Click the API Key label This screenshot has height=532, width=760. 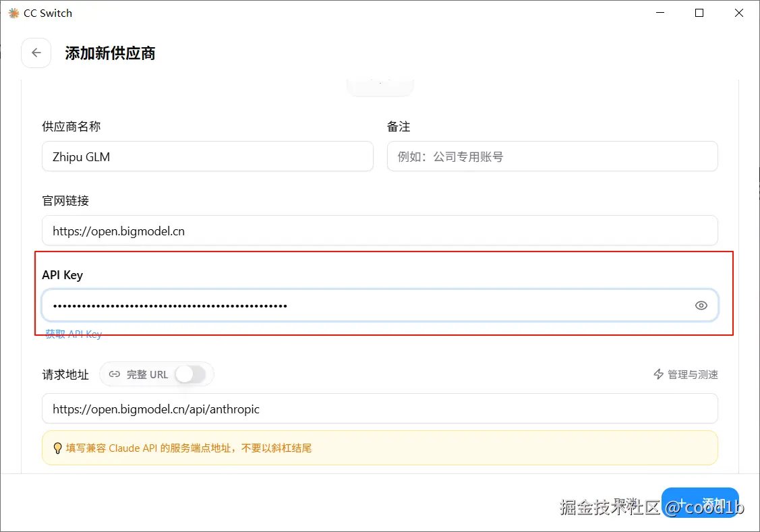(63, 274)
